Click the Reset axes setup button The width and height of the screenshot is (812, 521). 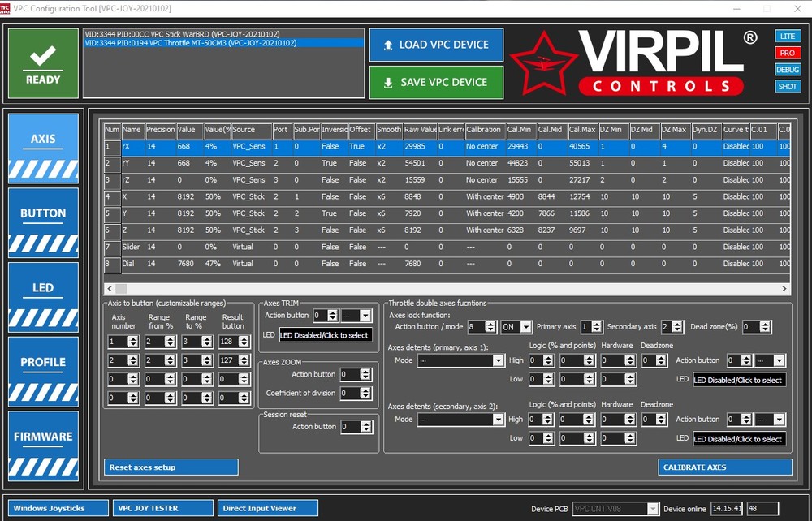(171, 467)
